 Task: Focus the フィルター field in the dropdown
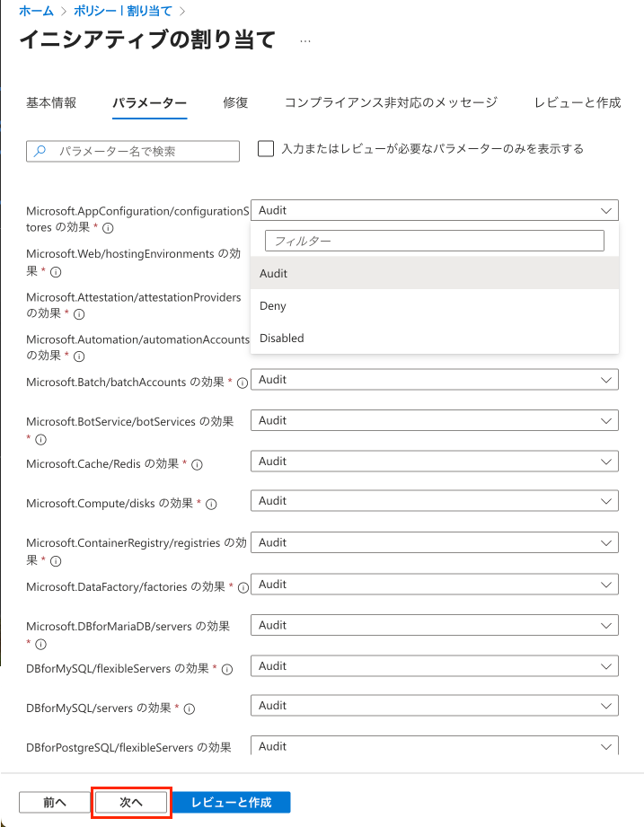click(x=435, y=241)
